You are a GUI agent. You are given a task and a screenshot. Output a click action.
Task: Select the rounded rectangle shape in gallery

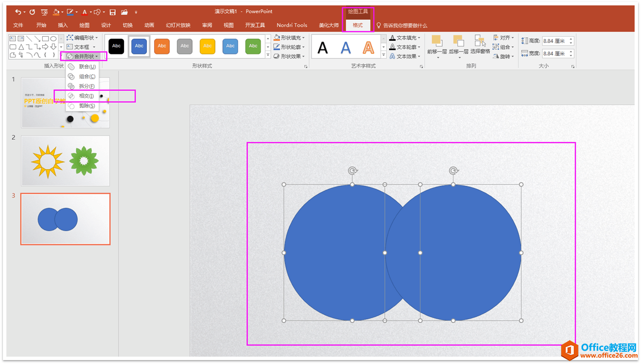(x=13, y=47)
